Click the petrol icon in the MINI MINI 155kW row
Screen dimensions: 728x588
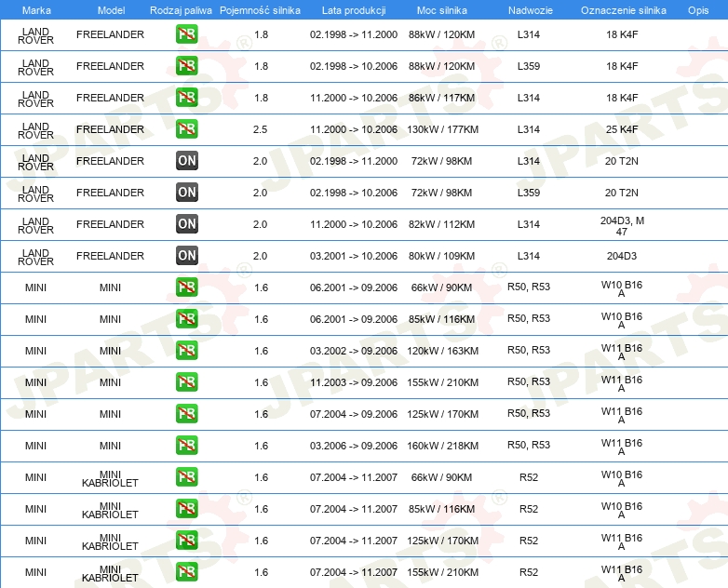click(186, 382)
